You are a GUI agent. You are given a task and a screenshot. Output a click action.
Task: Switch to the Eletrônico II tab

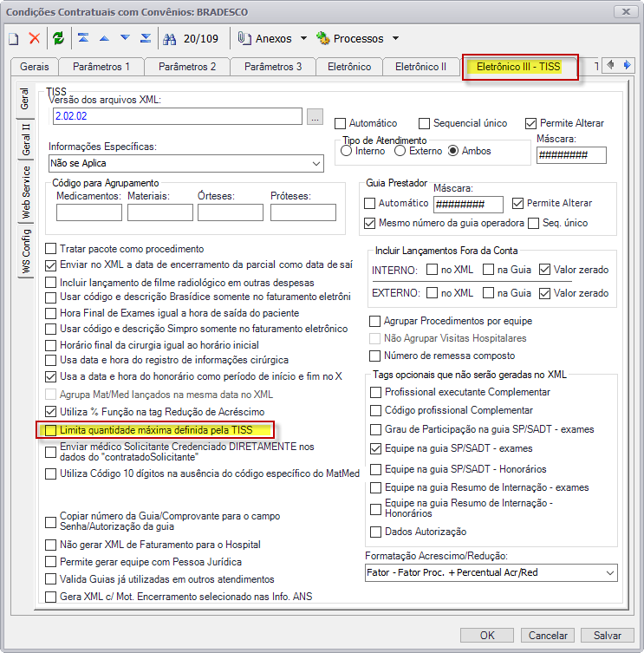coord(421,67)
